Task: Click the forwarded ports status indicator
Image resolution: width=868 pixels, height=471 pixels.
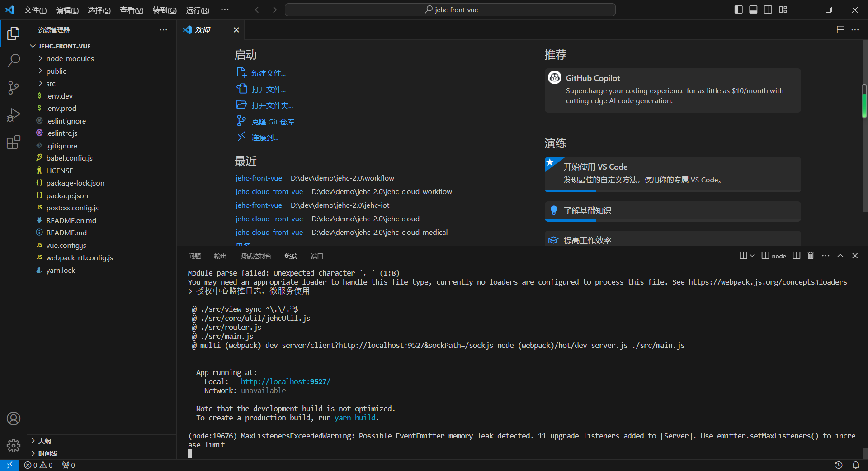Action: tap(69, 465)
